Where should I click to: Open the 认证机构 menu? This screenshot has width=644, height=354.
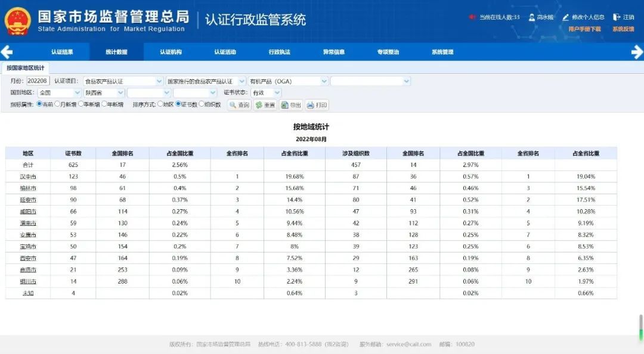click(171, 52)
